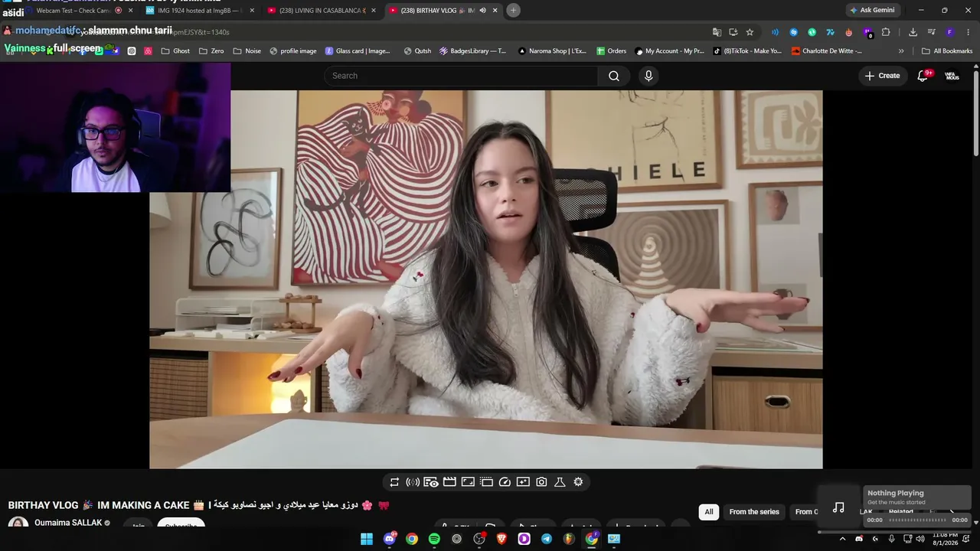Open YouTube notifications bell
Screen dimensions: 980x551
click(923, 76)
